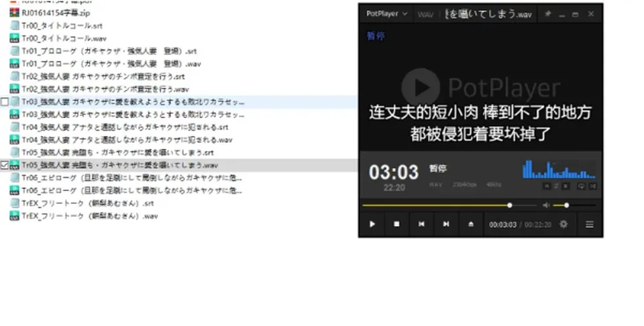Image resolution: width=644 pixels, height=326 pixels.
Task: Select the Tr06_エピローグ .wav file icon
Action: click(x=14, y=191)
